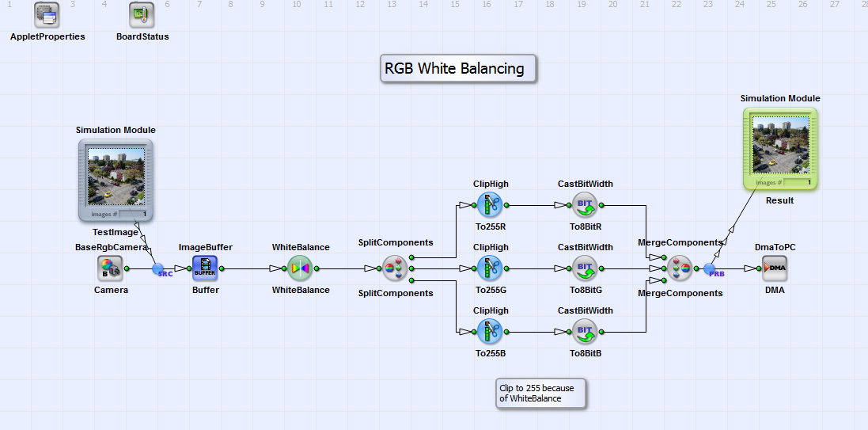Click the MergeComponents operator icon
Image resolution: width=868 pixels, height=430 pixels.
(680, 268)
